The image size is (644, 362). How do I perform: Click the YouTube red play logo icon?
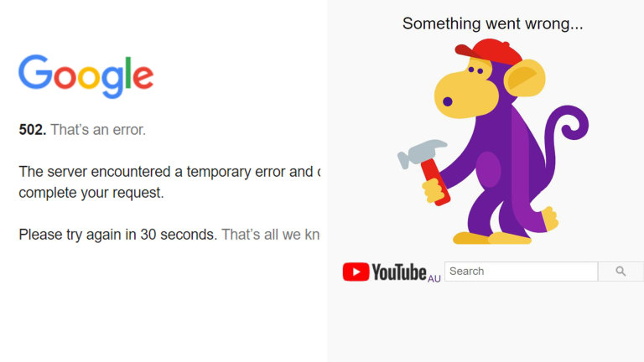point(356,271)
